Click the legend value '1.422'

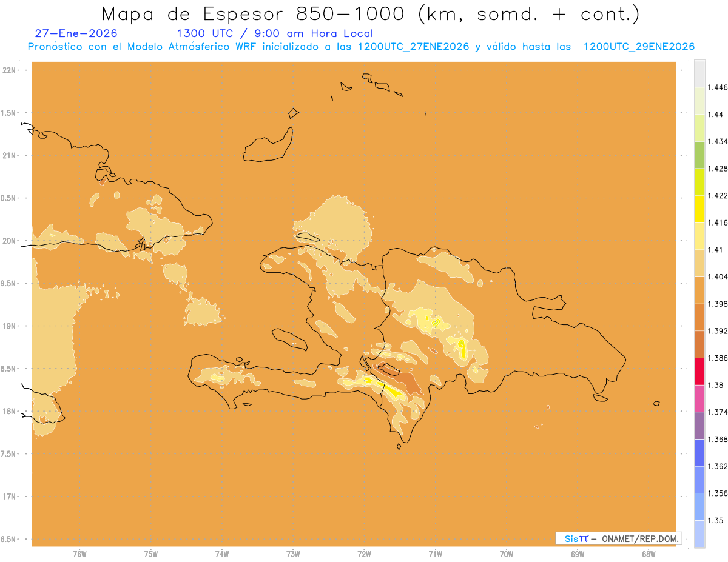718,195
